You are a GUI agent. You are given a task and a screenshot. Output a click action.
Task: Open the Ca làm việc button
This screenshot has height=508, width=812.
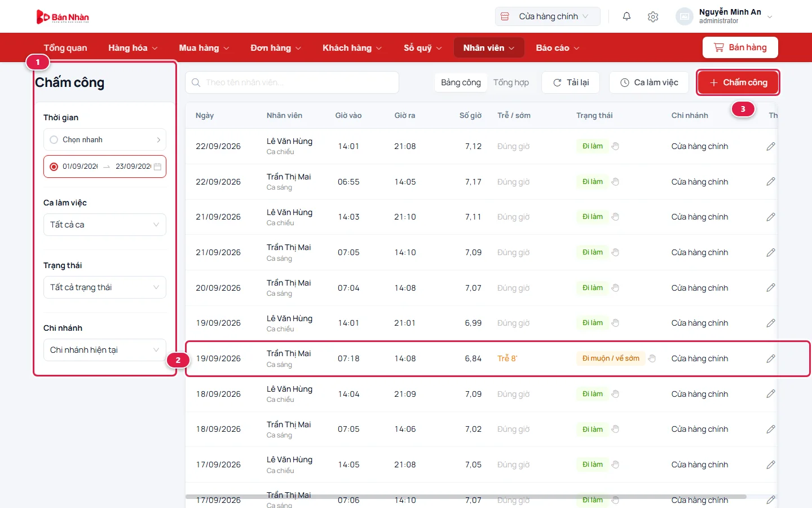tap(649, 82)
